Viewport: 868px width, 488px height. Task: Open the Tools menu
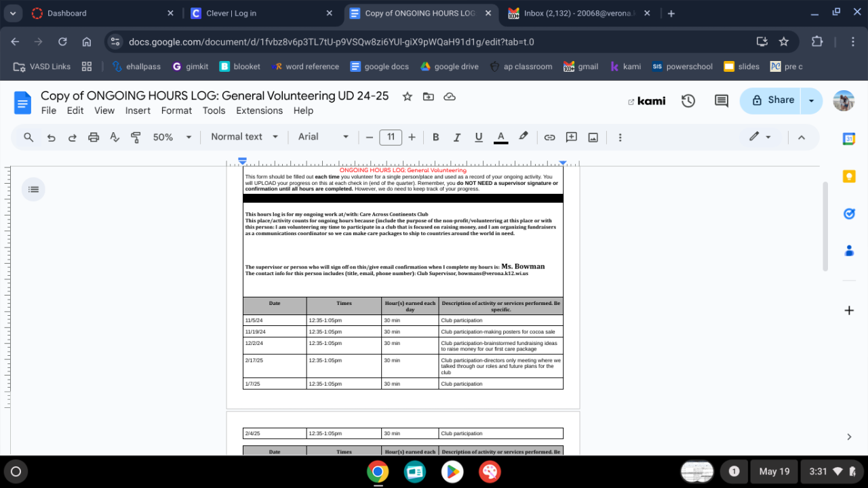[x=214, y=110]
